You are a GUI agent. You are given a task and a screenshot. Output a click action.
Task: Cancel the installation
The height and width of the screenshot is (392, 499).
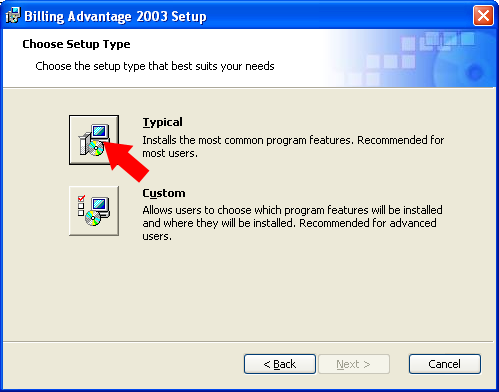445,364
